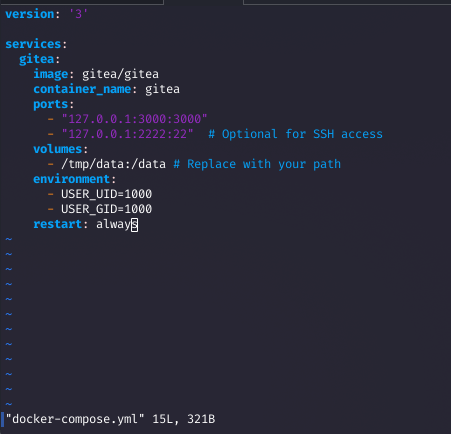Image resolution: width=451 pixels, height=434 pixels.
Task: Click the USER_GID=1000 entry
Action: click(x=106, y=209)
